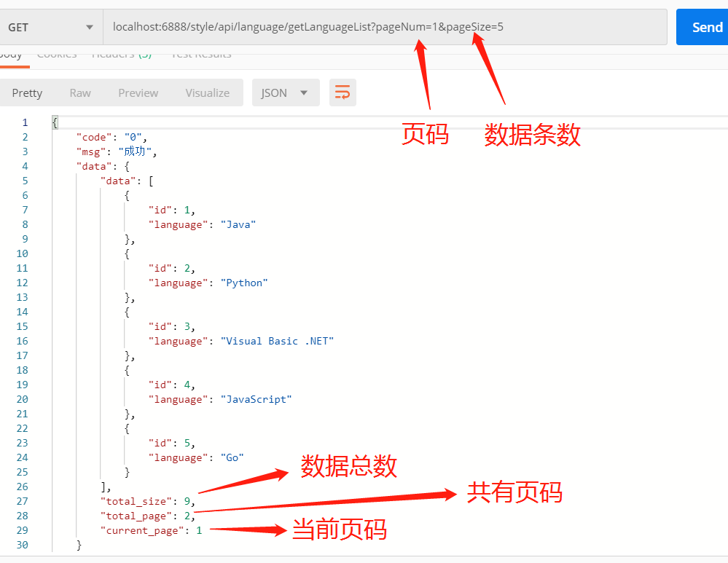728x563 pixels.
Task: Click the blue Send button
Action: click(x=702, y=27)
